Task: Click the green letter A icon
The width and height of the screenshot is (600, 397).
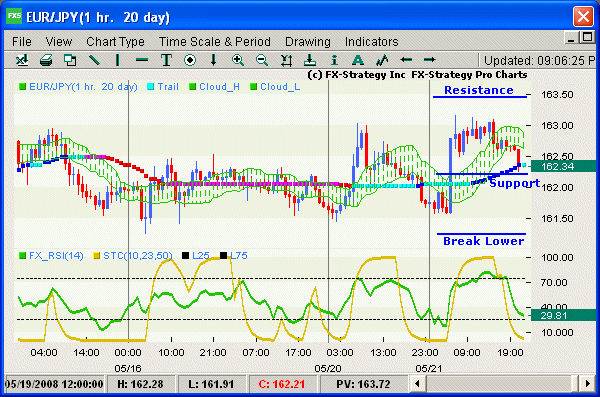Action: pyautogui.click(x=358, y=60)
